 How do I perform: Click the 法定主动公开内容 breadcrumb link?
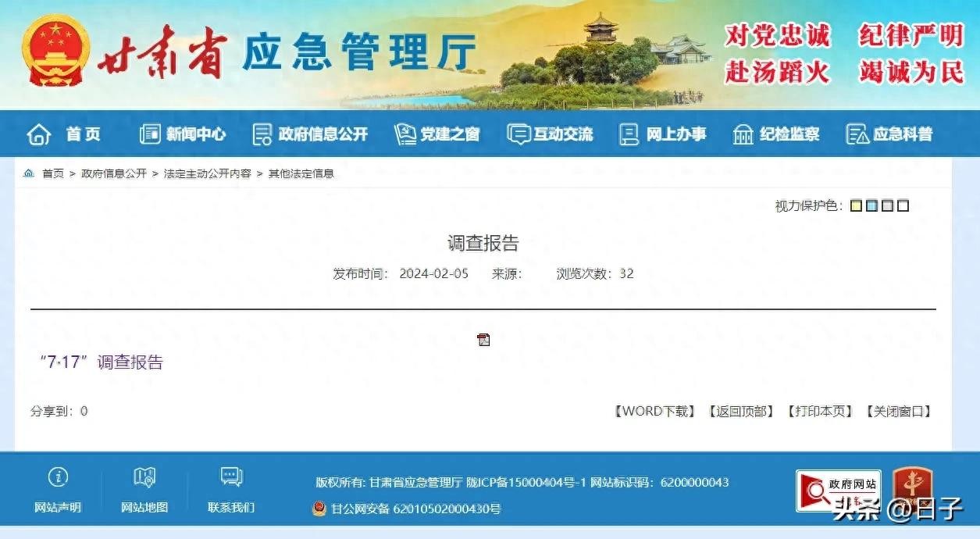(207, 173)
